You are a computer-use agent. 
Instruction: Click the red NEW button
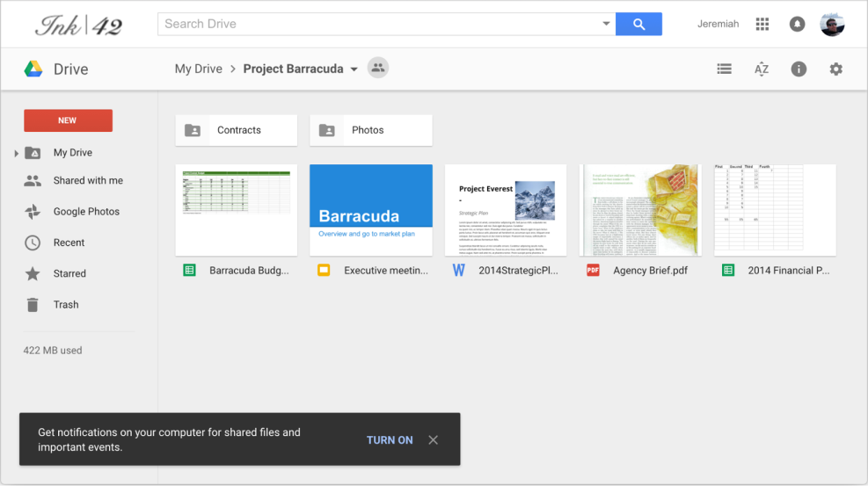68,120
